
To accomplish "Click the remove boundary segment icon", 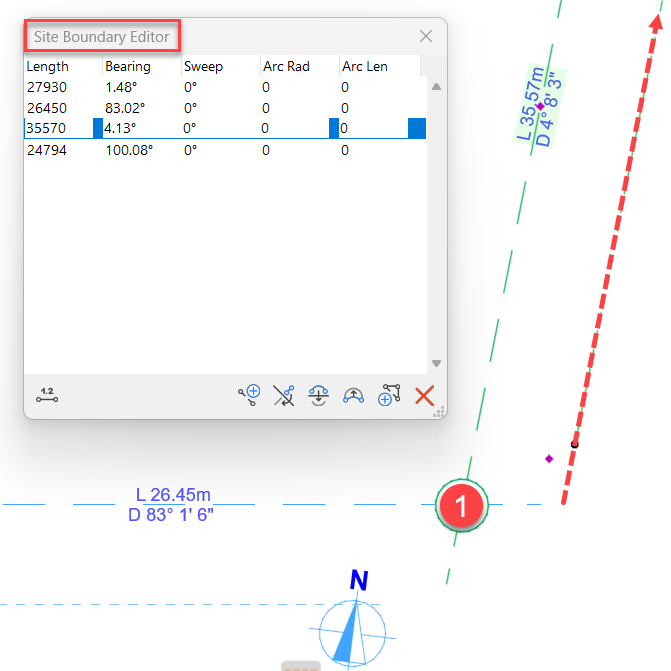I will [284, 394].
